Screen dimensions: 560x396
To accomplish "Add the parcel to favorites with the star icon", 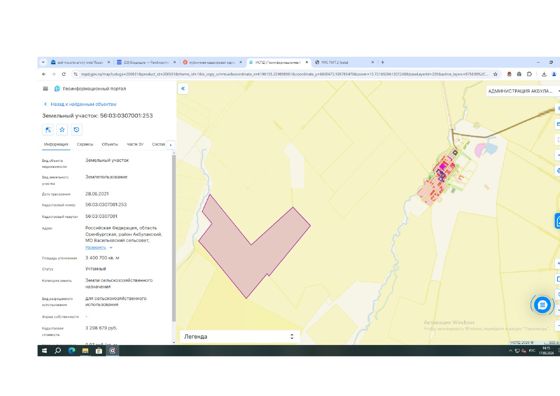I will pyautogui.click(x=62, y=130).
